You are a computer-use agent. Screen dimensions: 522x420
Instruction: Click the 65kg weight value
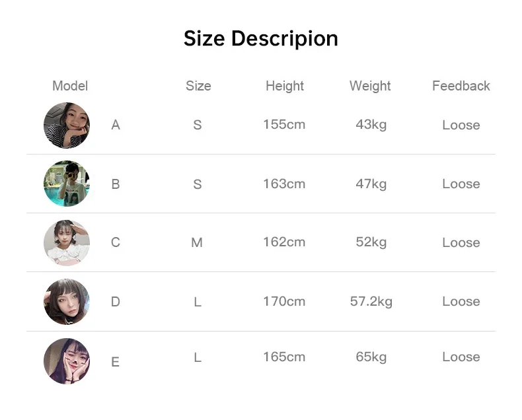tap(371, 357)
